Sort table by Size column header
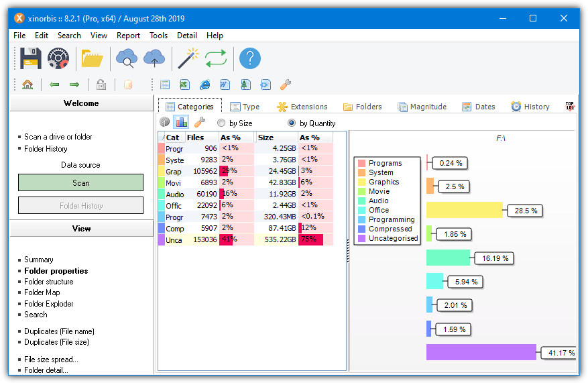Viewport: 588px width, 383px height. (x=276, y=138)
